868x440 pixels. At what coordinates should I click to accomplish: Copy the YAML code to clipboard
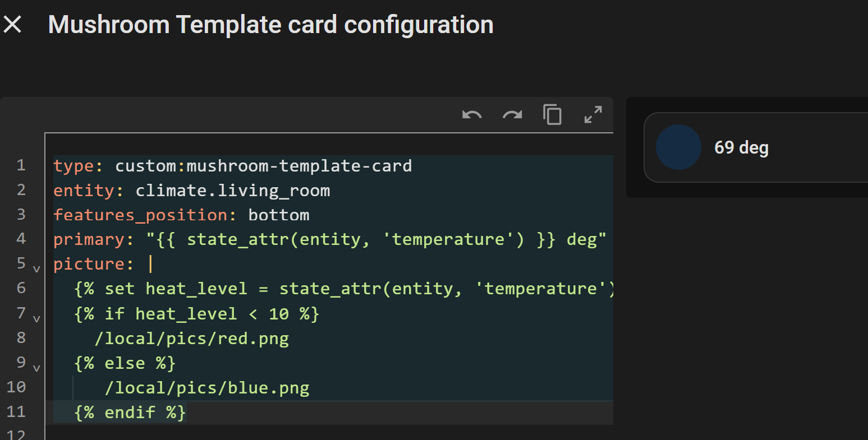[552, 115]
